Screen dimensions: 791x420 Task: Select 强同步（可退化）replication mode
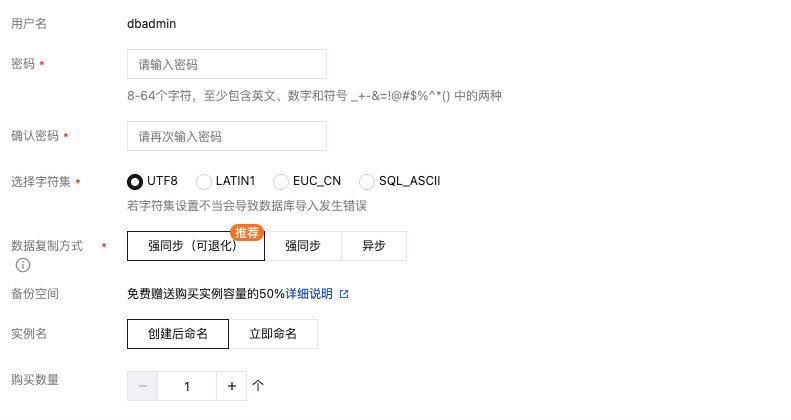click(x=195, y=246)
